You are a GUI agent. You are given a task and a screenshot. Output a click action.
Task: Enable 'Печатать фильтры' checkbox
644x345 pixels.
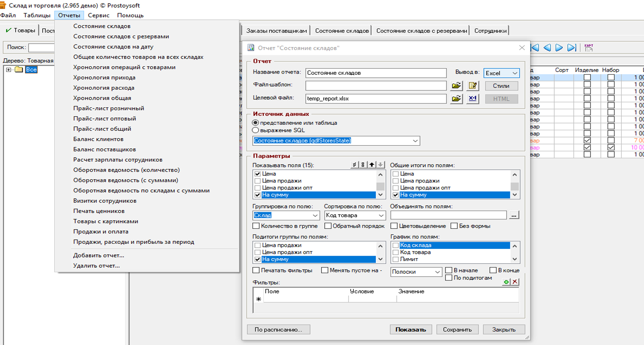(256, 270)
